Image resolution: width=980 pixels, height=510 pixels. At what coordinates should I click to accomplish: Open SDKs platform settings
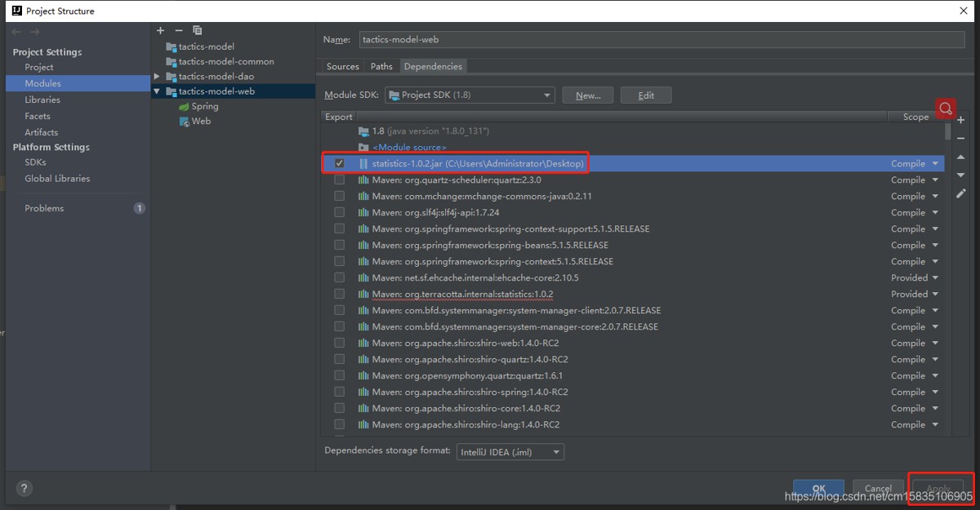(x=35, y=162)
